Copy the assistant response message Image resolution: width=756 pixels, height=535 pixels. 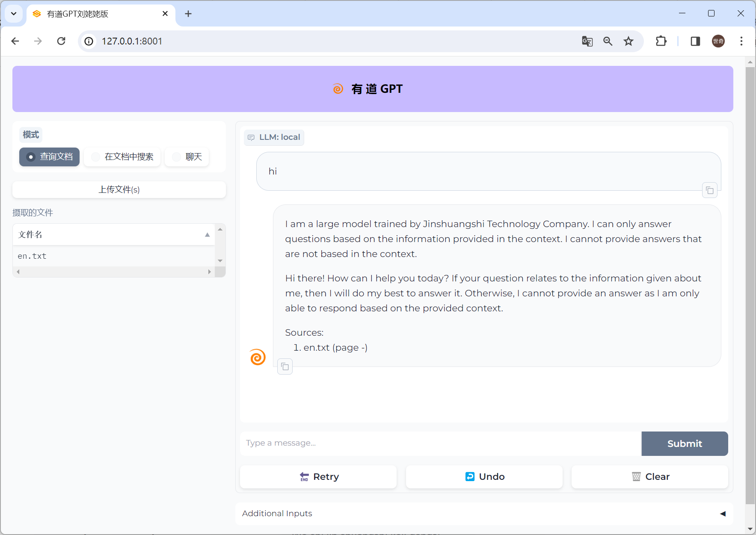pos(285,367)
